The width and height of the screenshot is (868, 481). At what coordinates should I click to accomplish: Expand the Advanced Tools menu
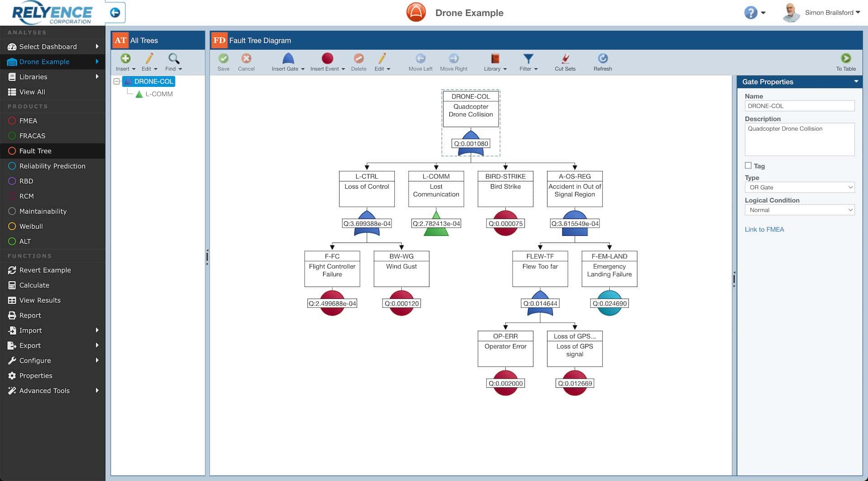[x=44, y=391]
